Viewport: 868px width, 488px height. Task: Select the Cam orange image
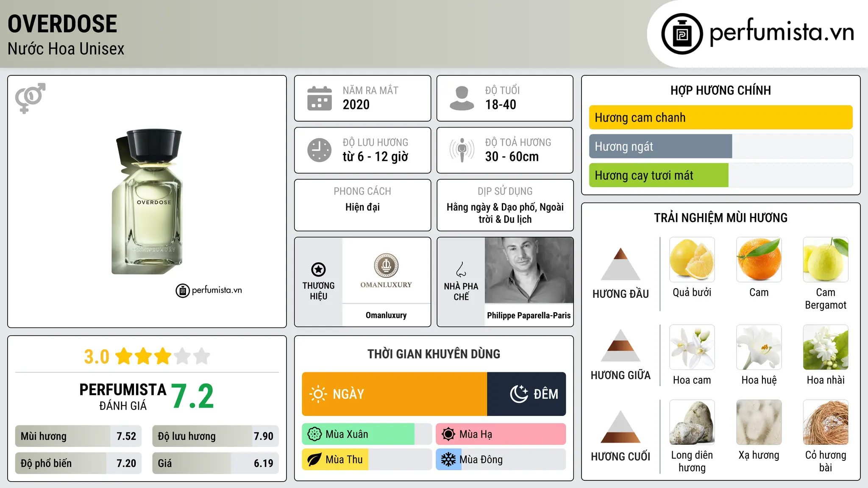tap(759, 260)
